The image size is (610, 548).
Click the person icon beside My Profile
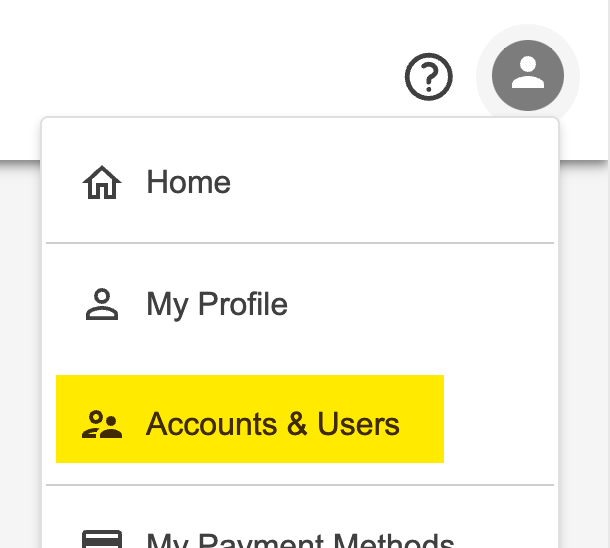(x=102, y=304)
